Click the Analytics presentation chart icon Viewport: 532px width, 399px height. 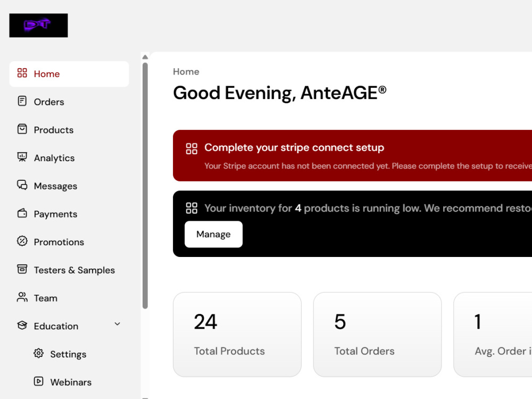(22, 157)
